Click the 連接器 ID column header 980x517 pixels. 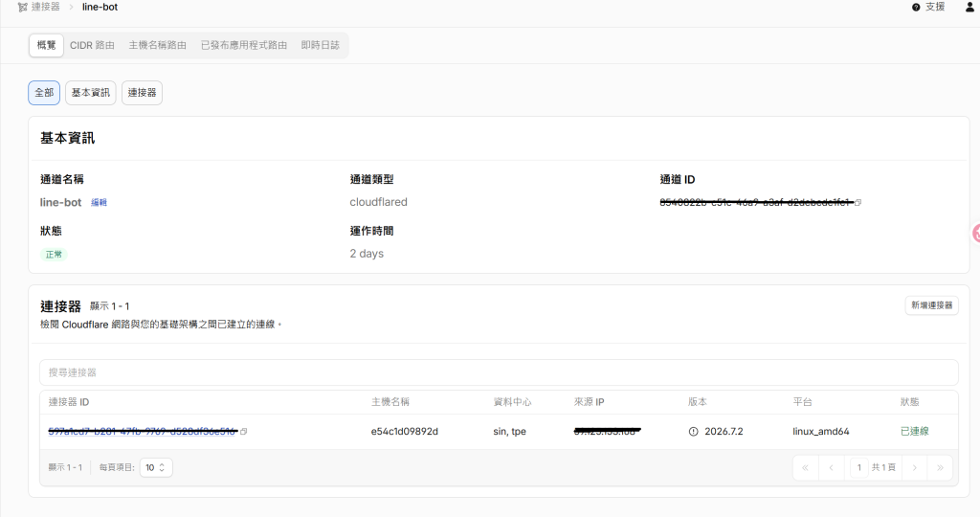point(69,402)
